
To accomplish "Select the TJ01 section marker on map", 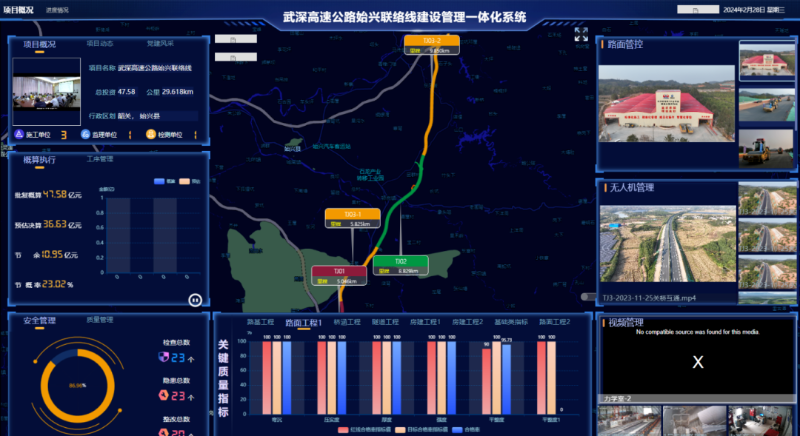I will click(x=340, y=271).
